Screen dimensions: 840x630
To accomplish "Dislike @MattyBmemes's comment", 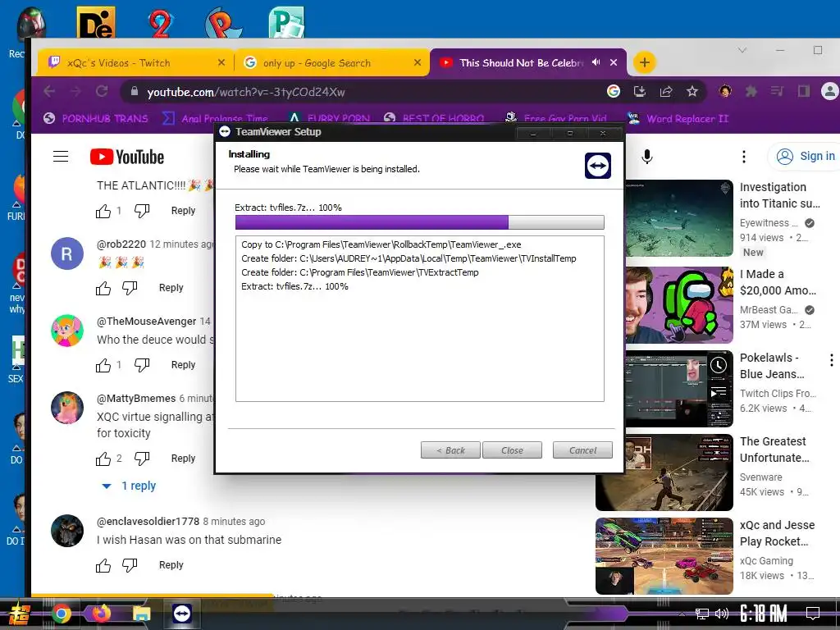I will (141, 459).
